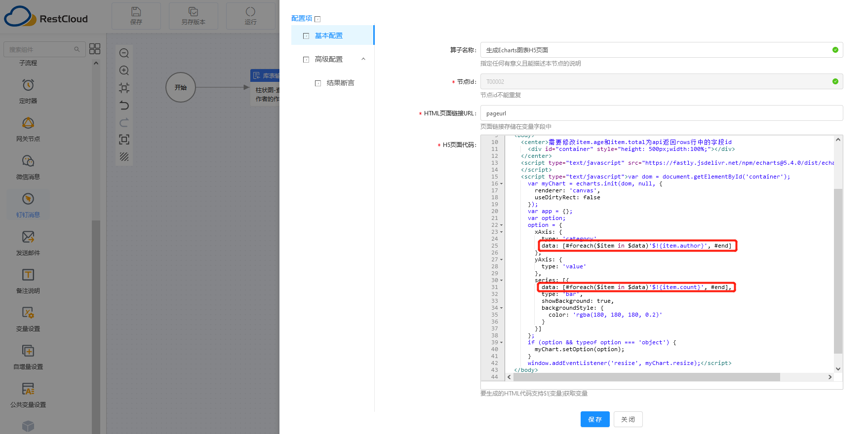Screen dimensions: 868x434
Task: Click the code editor scroll down arrow
Action: tap(838, 369)
